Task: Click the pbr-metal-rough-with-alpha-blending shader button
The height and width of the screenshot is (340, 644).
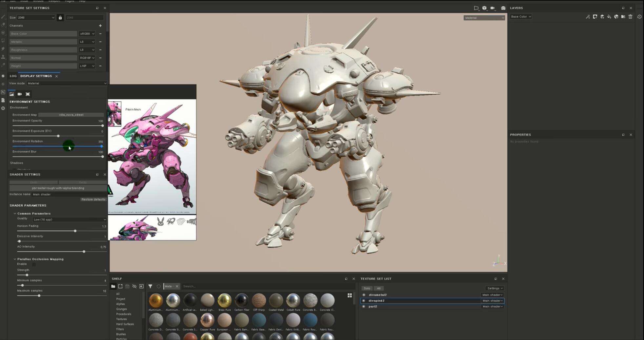Action: click(x=58, y=188)
